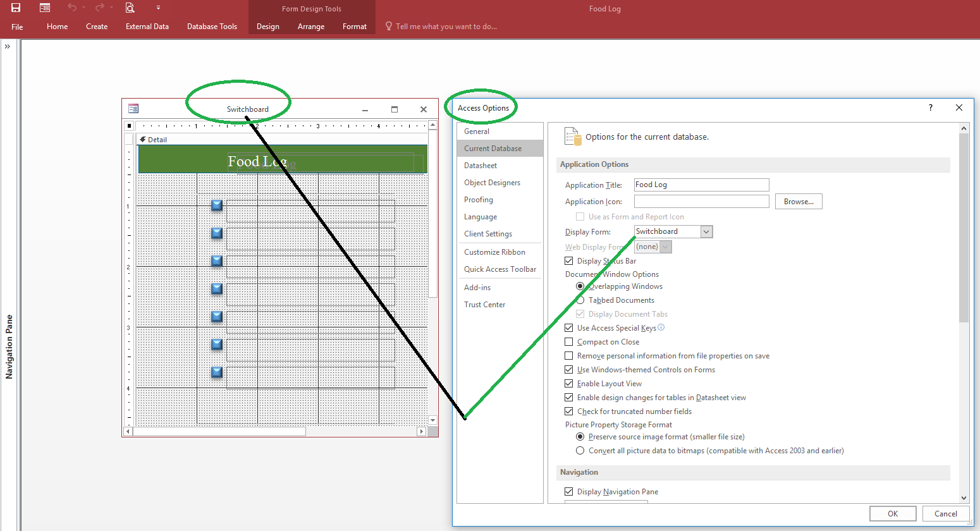The image size is (980, 531).
Task: Select Preserve source image format radio button
Action: [x=580, y=437]
